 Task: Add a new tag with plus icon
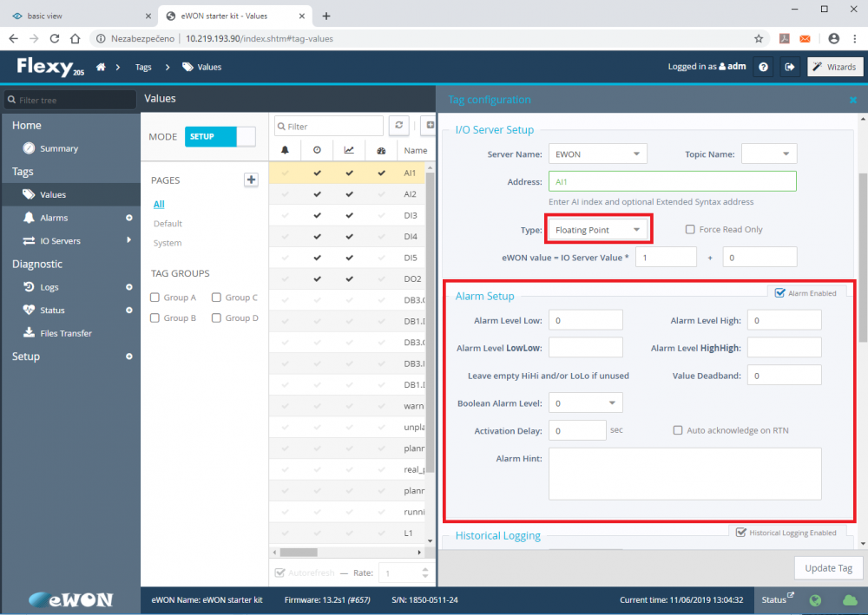430,126
